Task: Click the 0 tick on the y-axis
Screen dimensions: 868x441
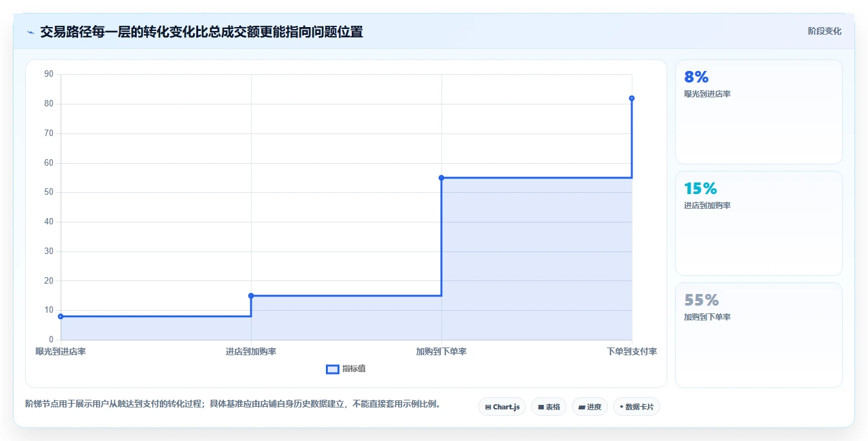Action: pyautogui.click(x=51, y=340)
